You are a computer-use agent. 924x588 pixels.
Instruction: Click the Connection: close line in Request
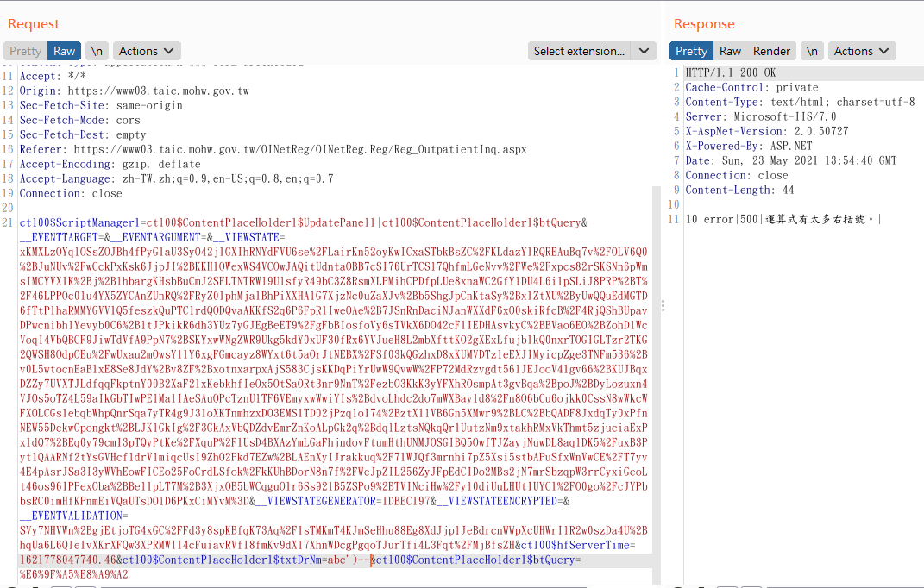(71, 193)
